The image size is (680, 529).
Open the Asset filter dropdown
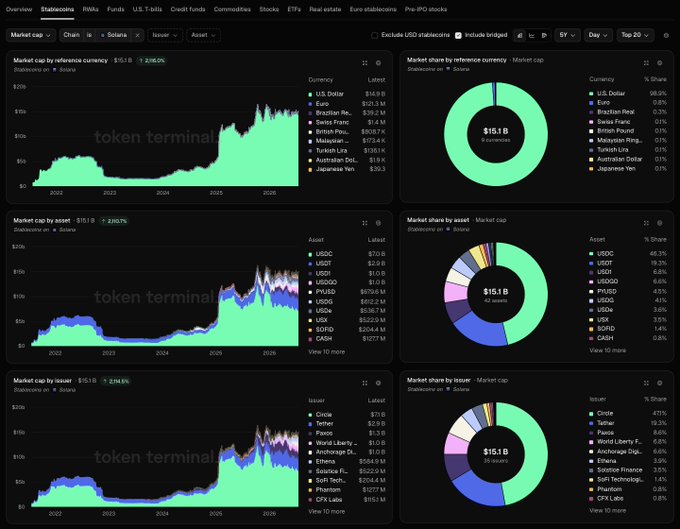(x=203, y=35)
